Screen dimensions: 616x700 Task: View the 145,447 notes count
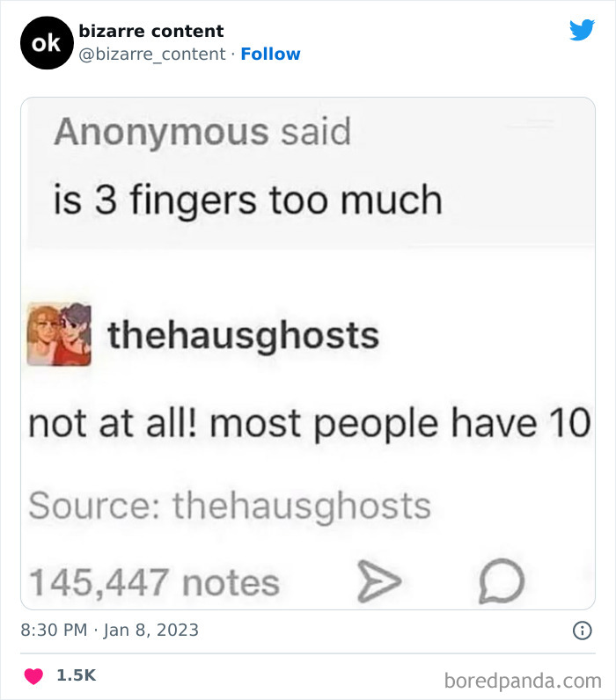pyautogui.click(x=154, y=582)
